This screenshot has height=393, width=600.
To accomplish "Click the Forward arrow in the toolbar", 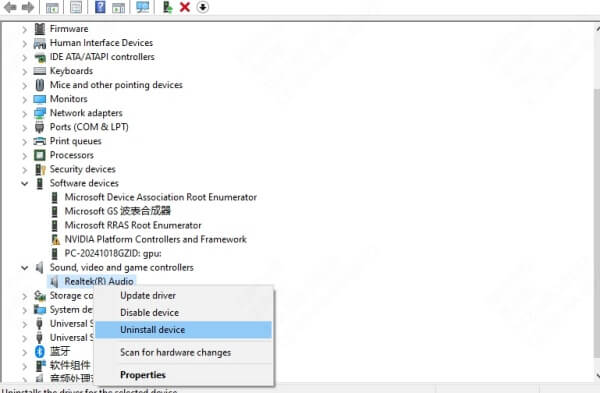I will click(x=28, y=7).
